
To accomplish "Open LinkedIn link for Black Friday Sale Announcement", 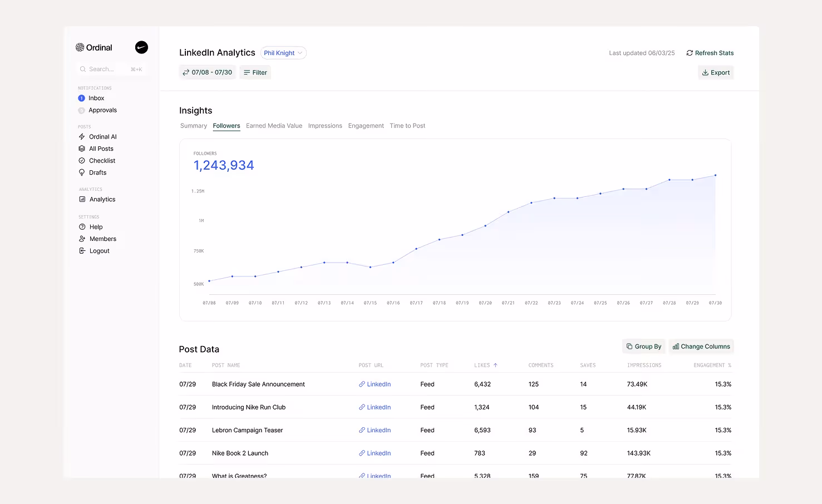I will point(375,384).
